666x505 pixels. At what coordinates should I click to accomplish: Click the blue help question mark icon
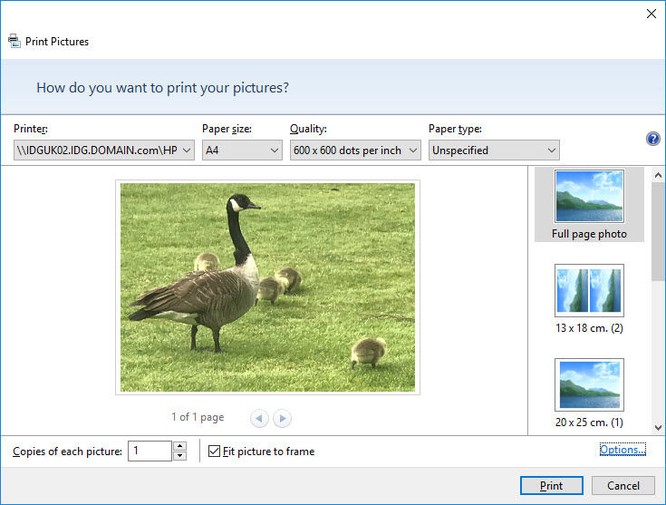653,139
